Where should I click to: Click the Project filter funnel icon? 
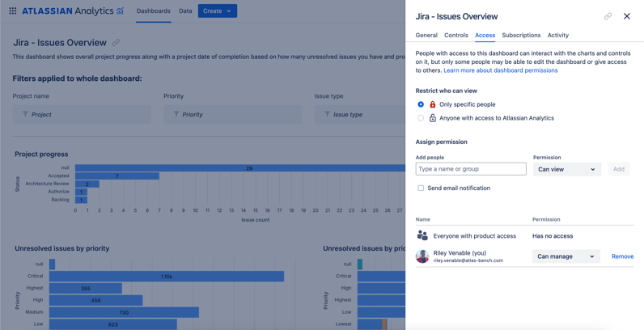25,114
